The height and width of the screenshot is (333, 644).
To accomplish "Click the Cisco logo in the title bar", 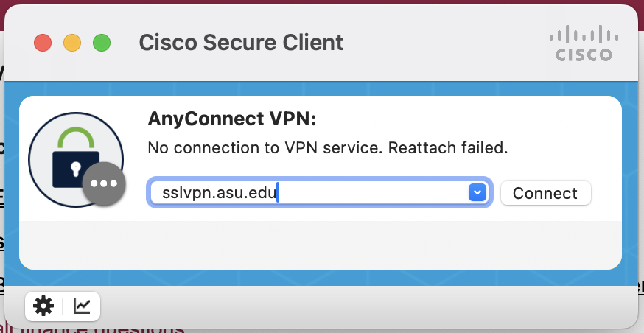I will point(584,43).
